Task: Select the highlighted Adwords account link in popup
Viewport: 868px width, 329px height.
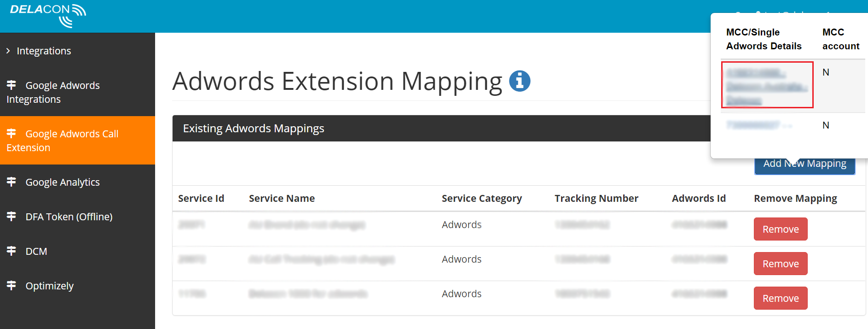Action: 767,86
